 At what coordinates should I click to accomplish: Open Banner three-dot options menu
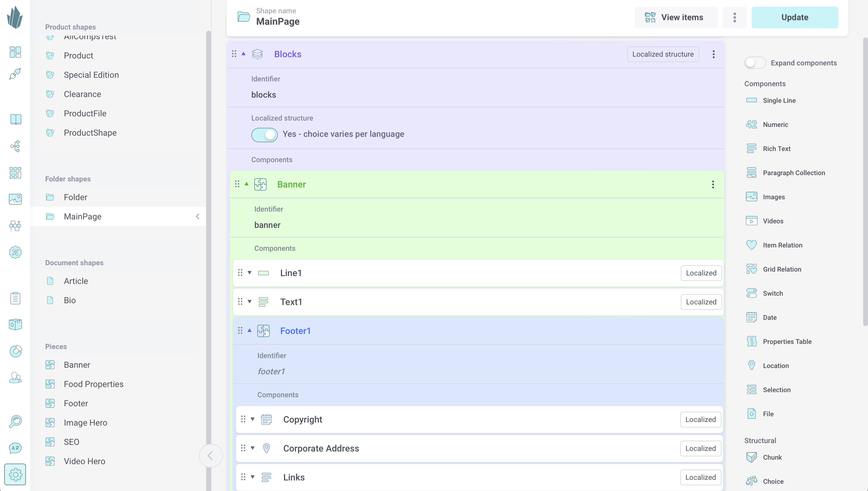pos(713,184)
